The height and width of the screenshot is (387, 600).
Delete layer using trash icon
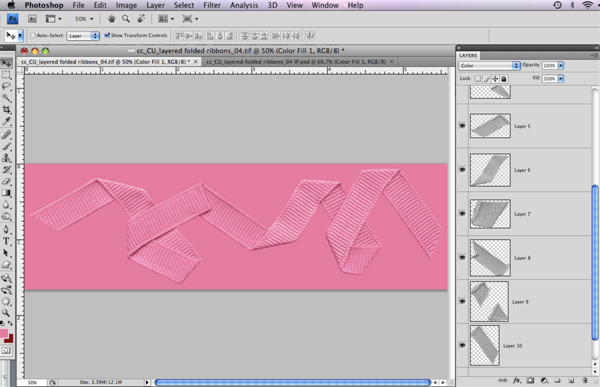coord(585,380)
